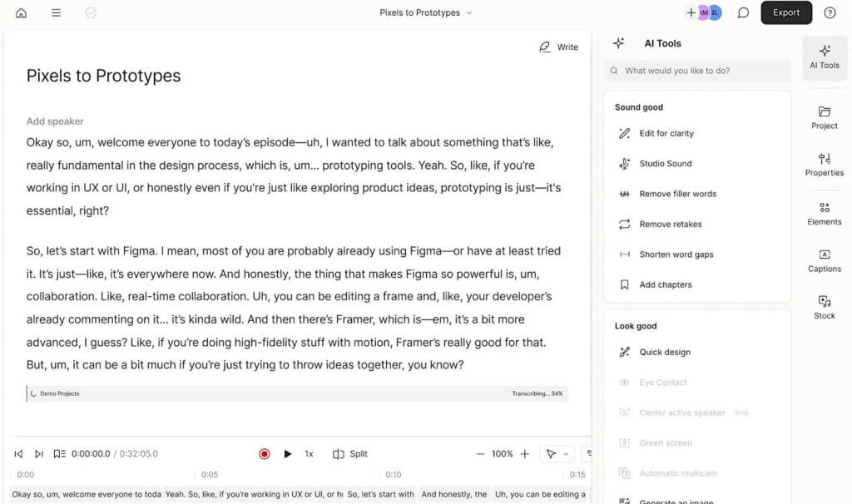The image size is (852, 504).
Task: Open the pointer tool selector dropdown
Action: [x=557, y=454]
